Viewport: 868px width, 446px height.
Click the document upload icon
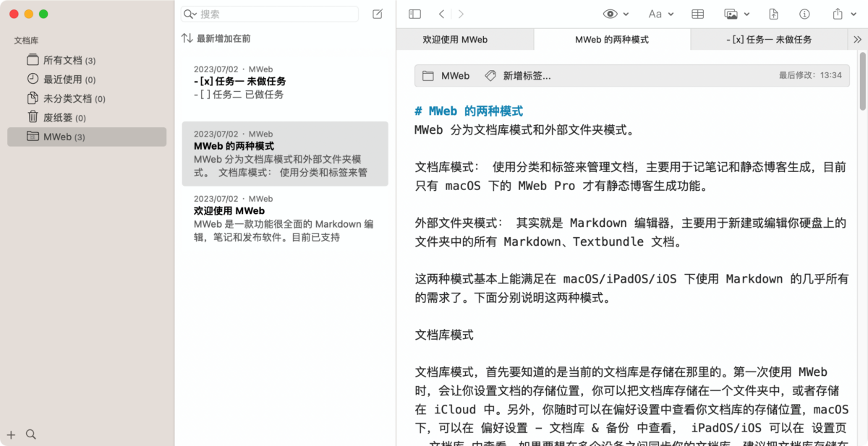pyautogui.click(x=774, y=14)
